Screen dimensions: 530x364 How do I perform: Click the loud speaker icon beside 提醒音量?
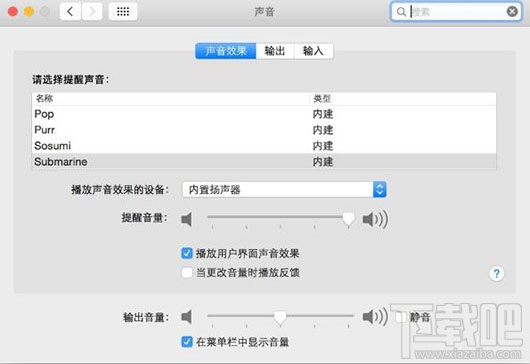pos(375,219)
